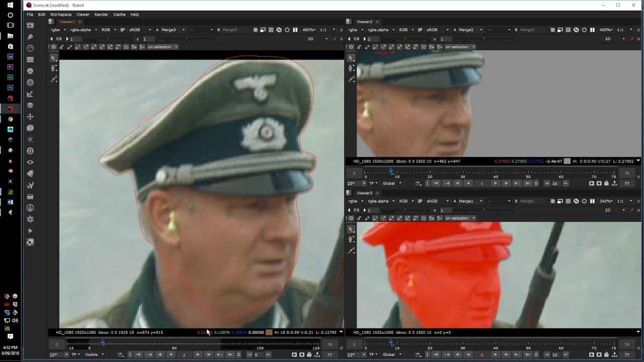Open Photoshop from the Windows taskbar
Screen dimensions: 644x362
coord(10,87)
